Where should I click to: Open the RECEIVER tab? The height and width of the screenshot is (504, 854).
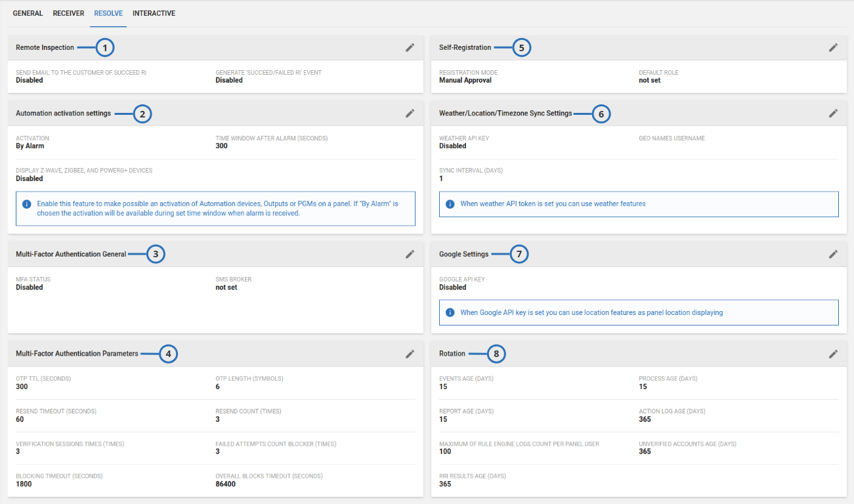tap(68, 13)
